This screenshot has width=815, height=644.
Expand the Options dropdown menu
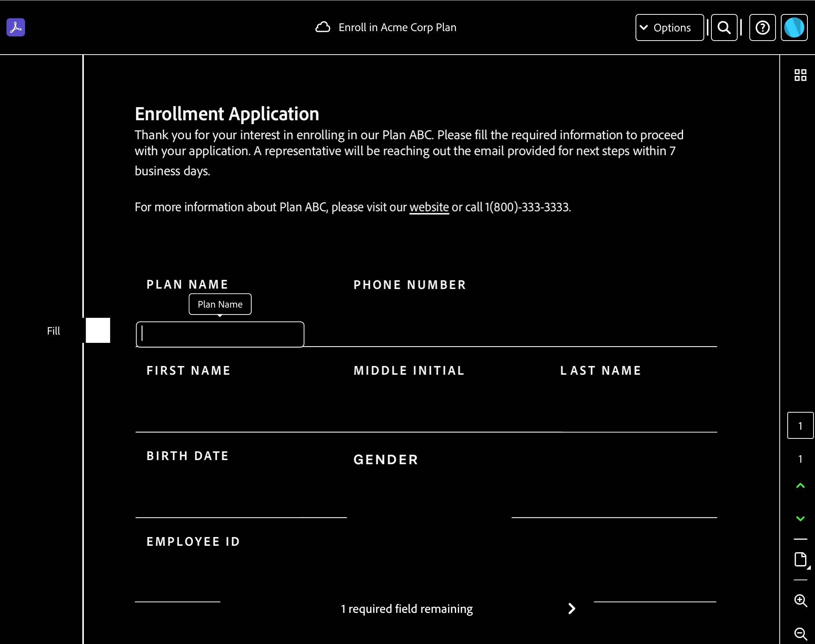(669, 27)
